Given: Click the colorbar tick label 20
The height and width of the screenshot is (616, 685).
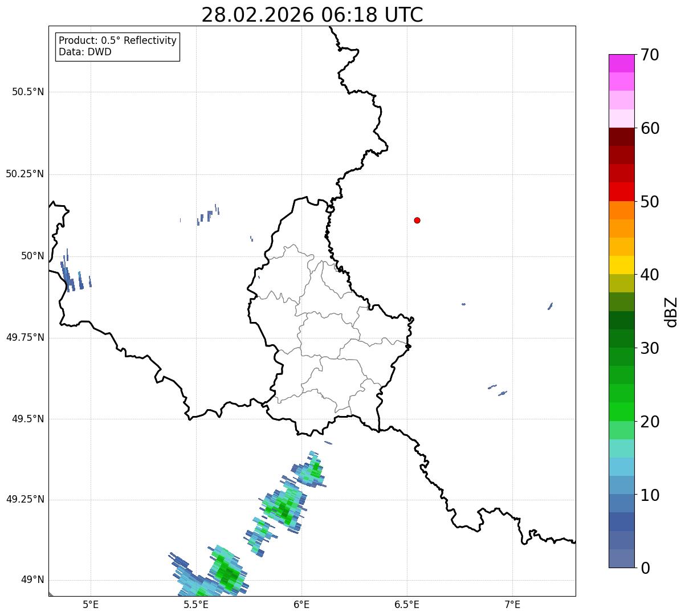Looking at the screenshot, I should click(649, 422).
